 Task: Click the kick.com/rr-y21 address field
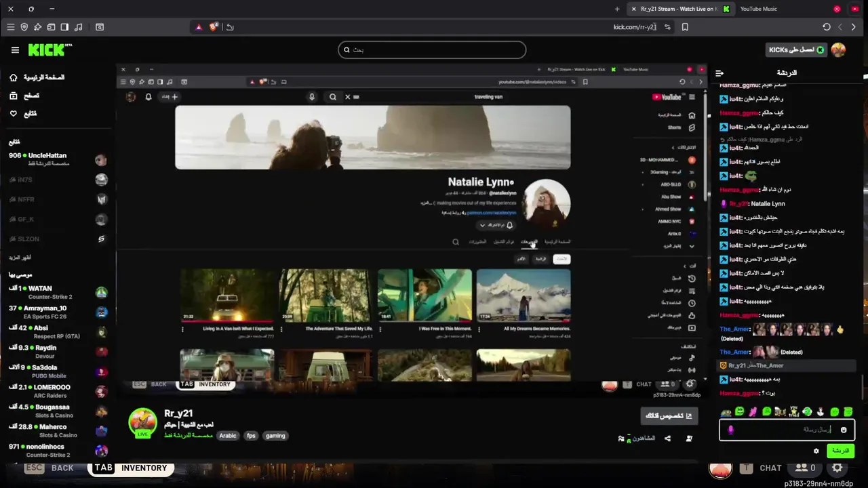635,27
